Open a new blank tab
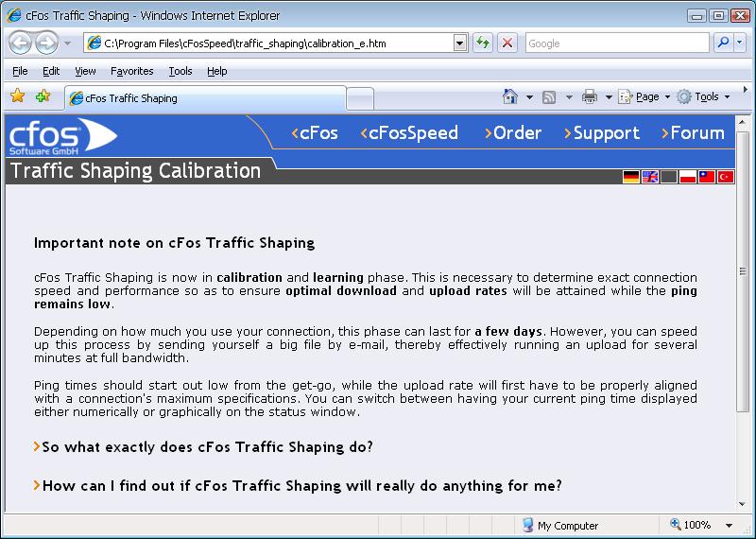Viewport: 756px width, 539px height. click(360, 99)
